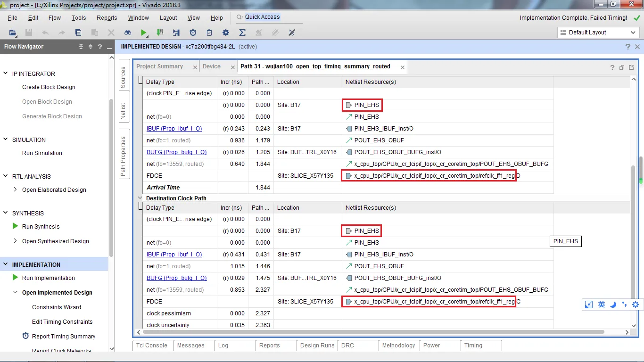Image resolution: width=644 pixels, height=362 pixels.
Task: Click the IME toolbar settings gear
Action: (x=636, y=304)
